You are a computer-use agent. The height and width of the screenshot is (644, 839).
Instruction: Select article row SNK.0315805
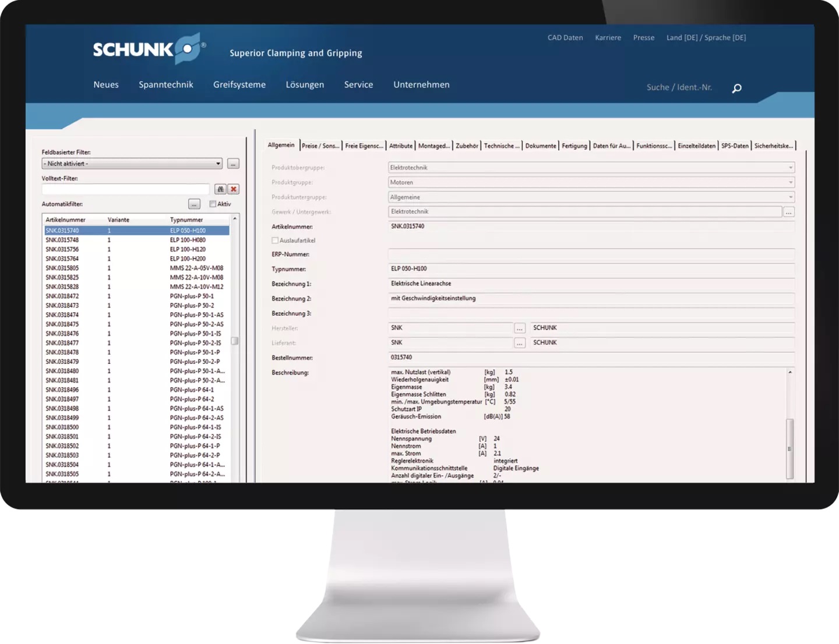(x=62, y=268)
